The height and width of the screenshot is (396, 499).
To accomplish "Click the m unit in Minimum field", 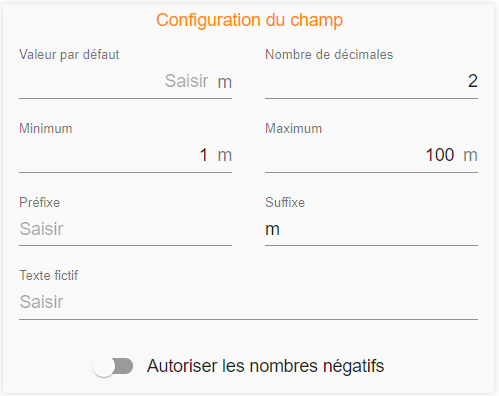I will point(225,156).
